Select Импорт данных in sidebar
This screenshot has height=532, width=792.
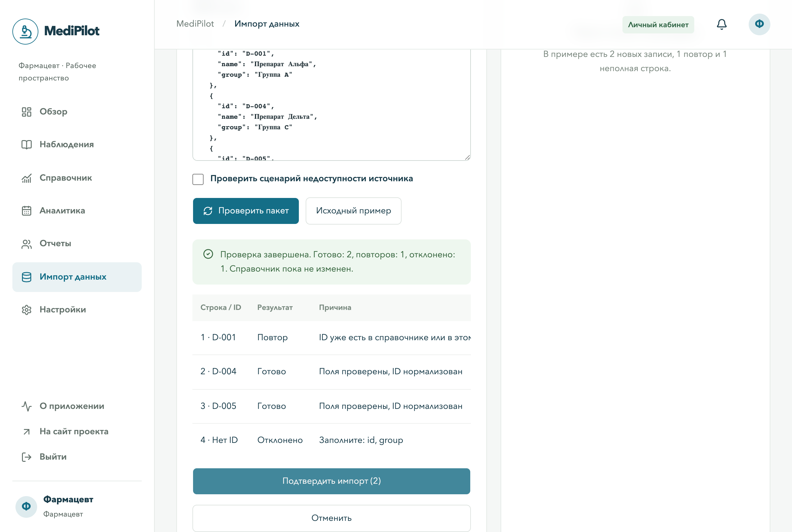(77, 277)
